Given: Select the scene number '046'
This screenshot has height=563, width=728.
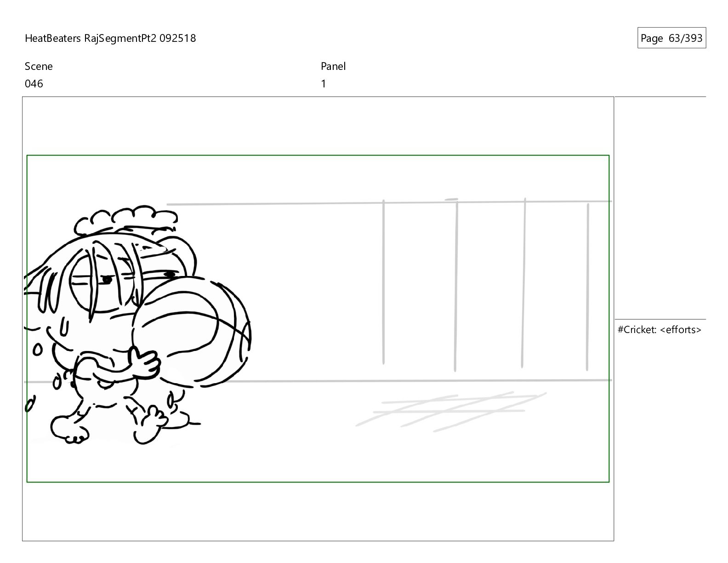Looking at the screenshot, I should pos(34,84).
